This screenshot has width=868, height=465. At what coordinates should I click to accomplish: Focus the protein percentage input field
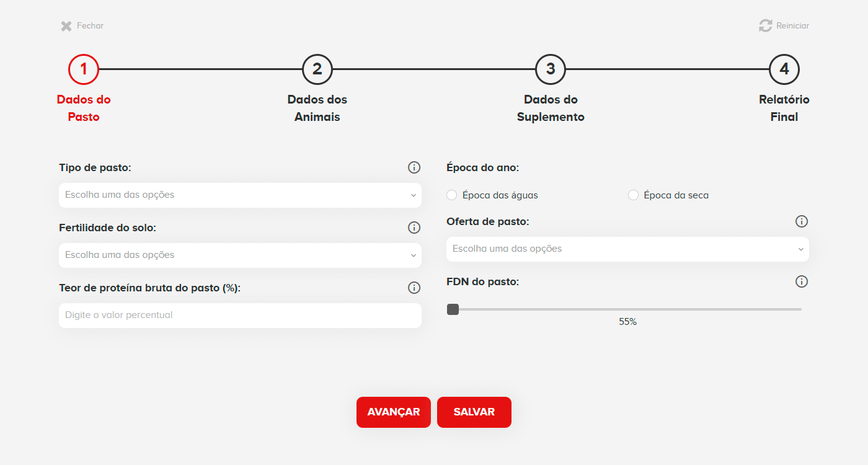tap(240, 315)
